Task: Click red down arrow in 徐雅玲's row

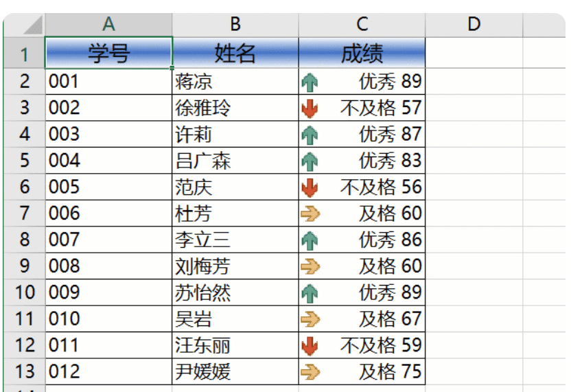Action: click(x=310, y=108)
